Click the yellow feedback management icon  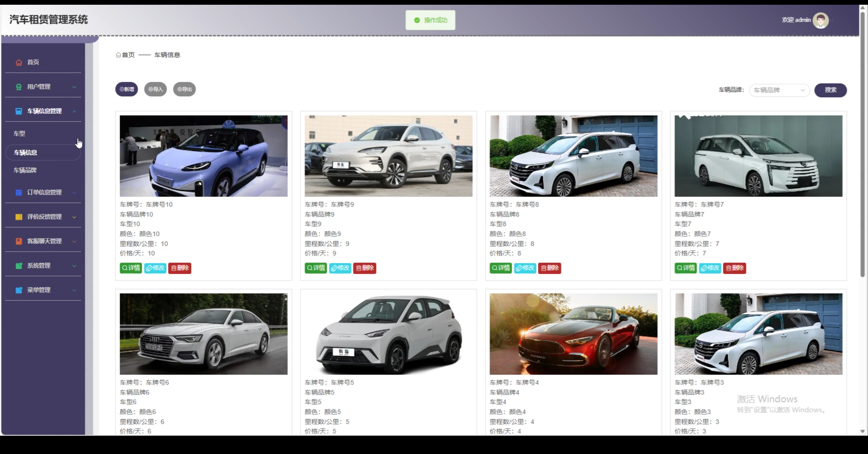click(19, 217)
